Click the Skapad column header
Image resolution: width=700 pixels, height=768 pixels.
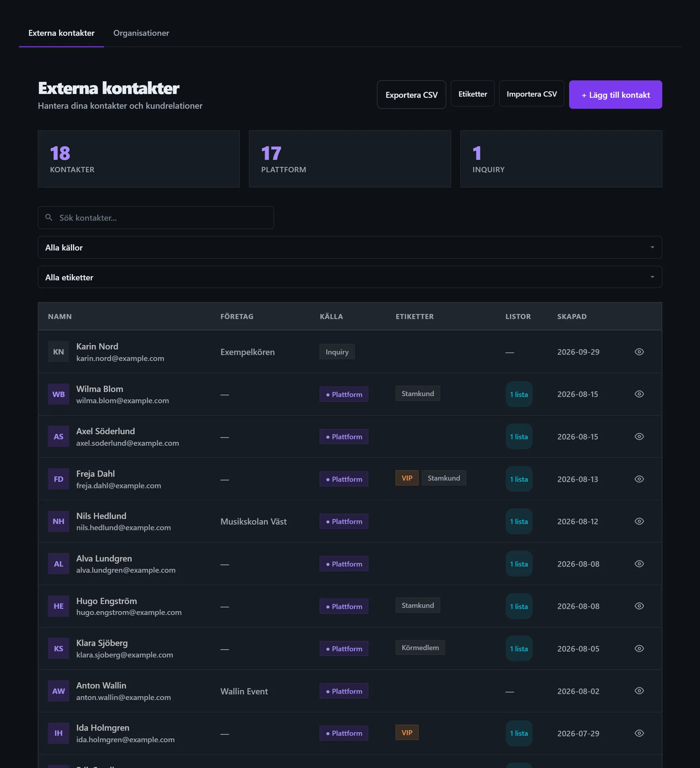[x=572, y=317]
